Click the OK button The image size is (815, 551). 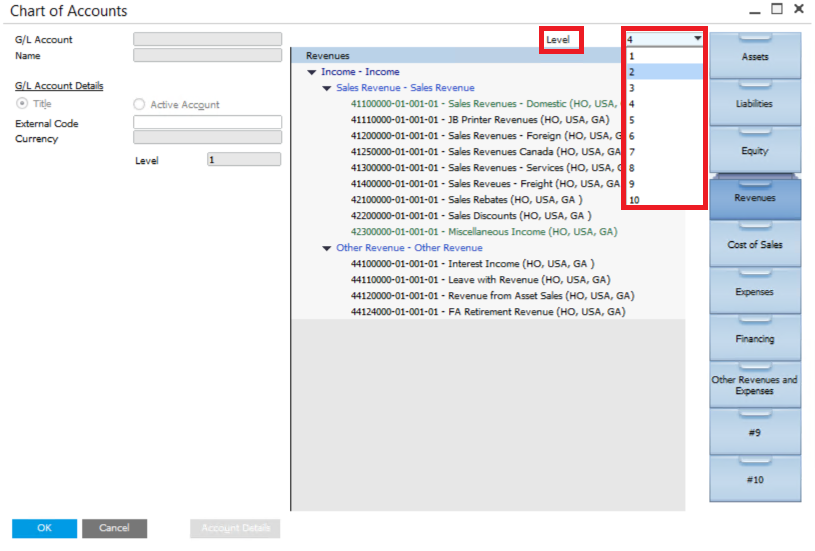tap(44, 528)
